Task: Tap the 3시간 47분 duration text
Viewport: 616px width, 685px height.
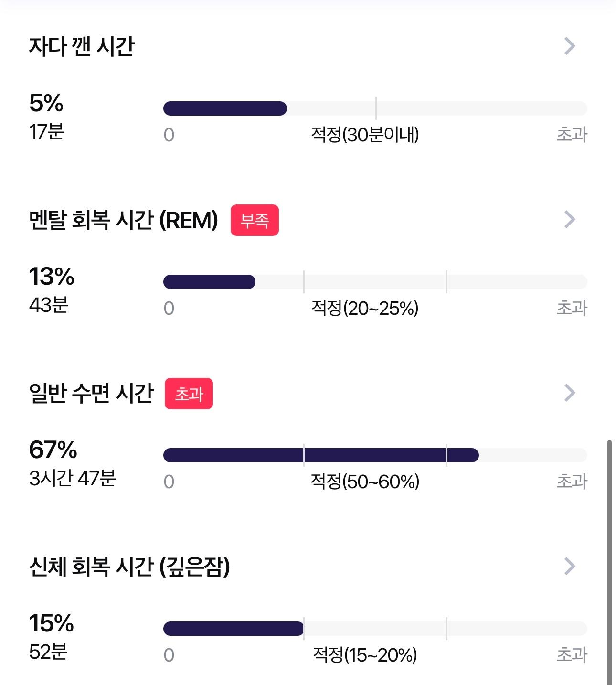Action: tap(73, 478)
